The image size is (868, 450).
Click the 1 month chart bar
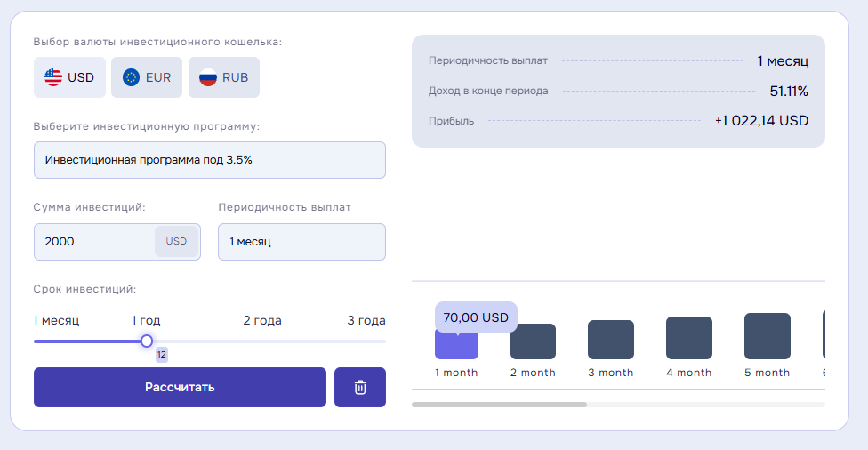click(456, 343)
